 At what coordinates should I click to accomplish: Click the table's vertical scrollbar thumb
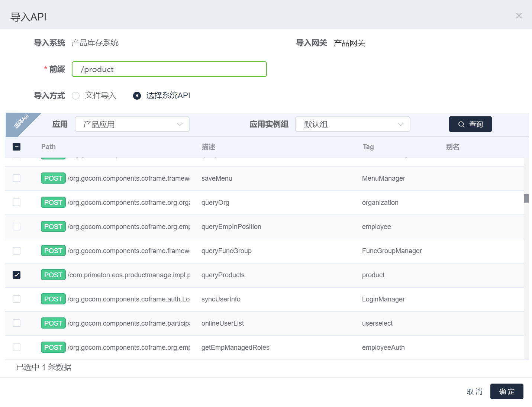pos(526,198)
